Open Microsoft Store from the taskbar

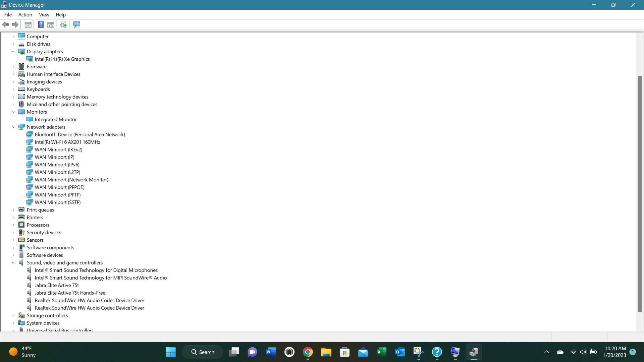click(x=344, y=352)
